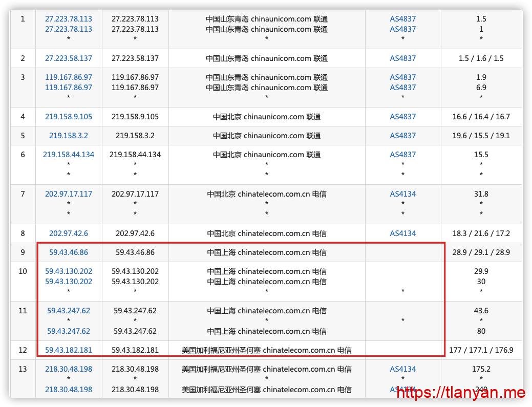532x407 pixels.
Task: Click the blue 59.43.182.181 link in hop 12
Action: pos(69,350)
